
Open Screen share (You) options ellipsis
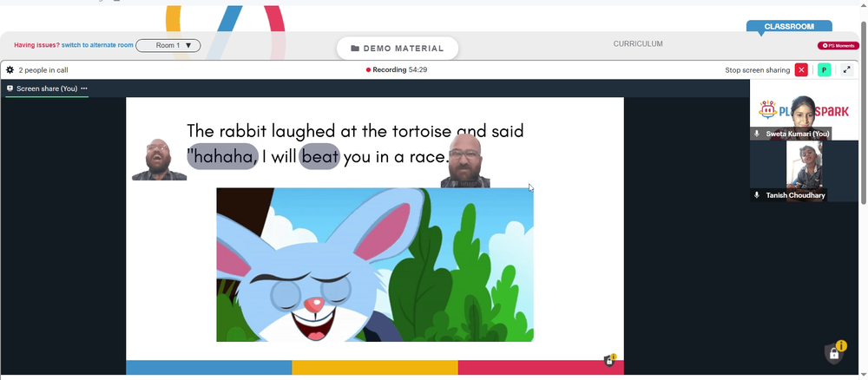tap(84, 88)
